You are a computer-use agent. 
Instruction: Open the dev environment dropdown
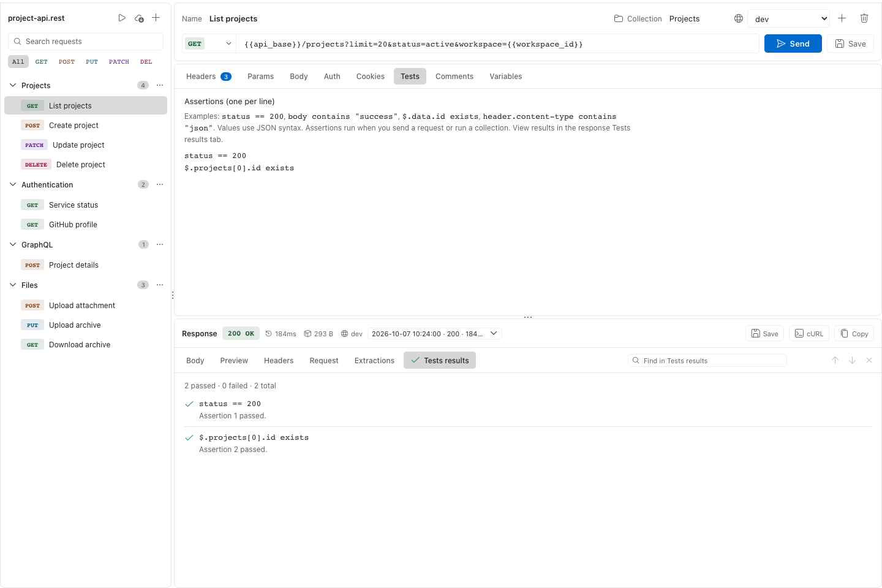click(789, 18)
